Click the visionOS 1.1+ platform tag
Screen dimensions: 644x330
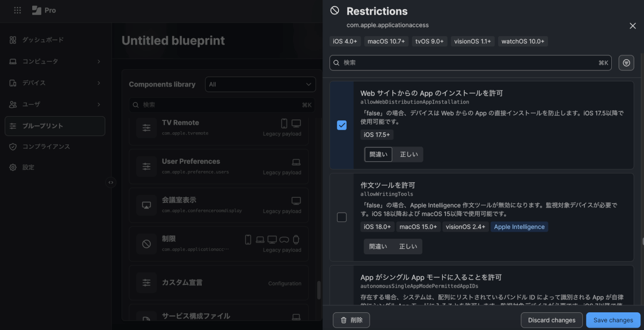[x=472, y=41]
